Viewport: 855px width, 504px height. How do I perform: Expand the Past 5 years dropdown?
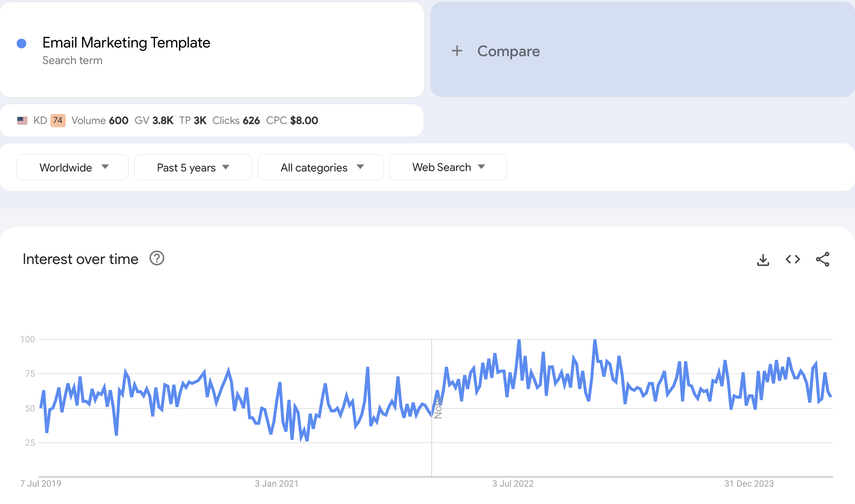coord(193,167)
